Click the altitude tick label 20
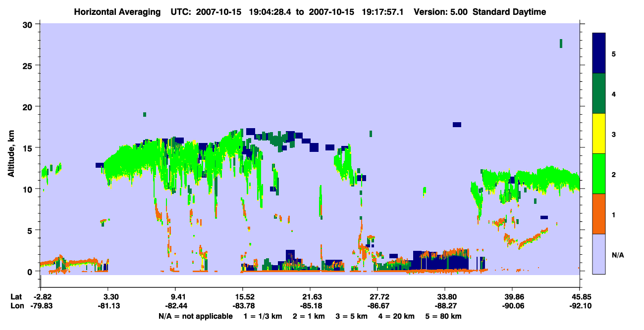 click(29, 106)
